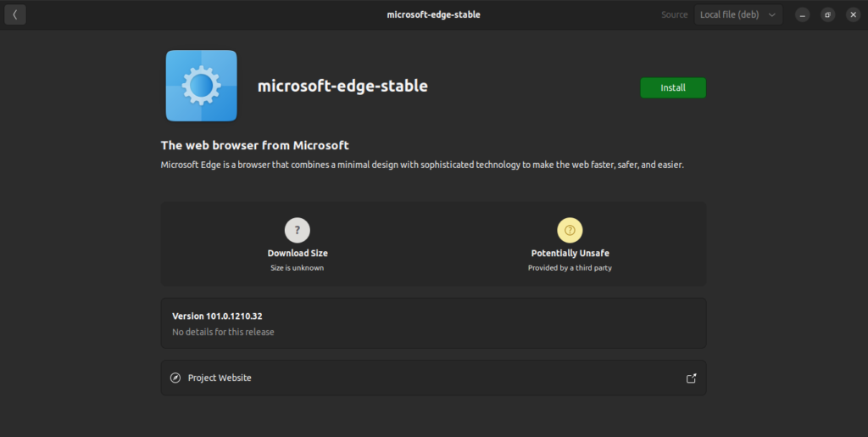Screen dimensions: 868x437
Task: Click the Download Size label
Action: 298,253
